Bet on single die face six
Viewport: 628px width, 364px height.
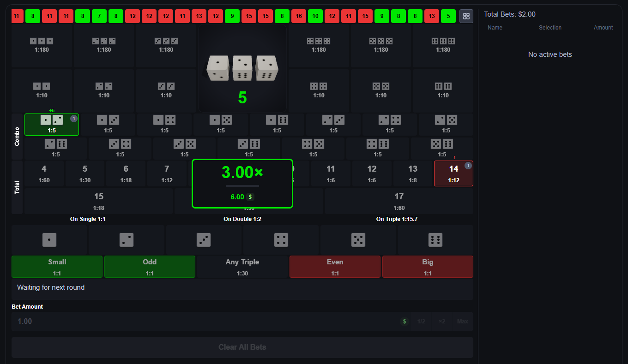(435, 240)
